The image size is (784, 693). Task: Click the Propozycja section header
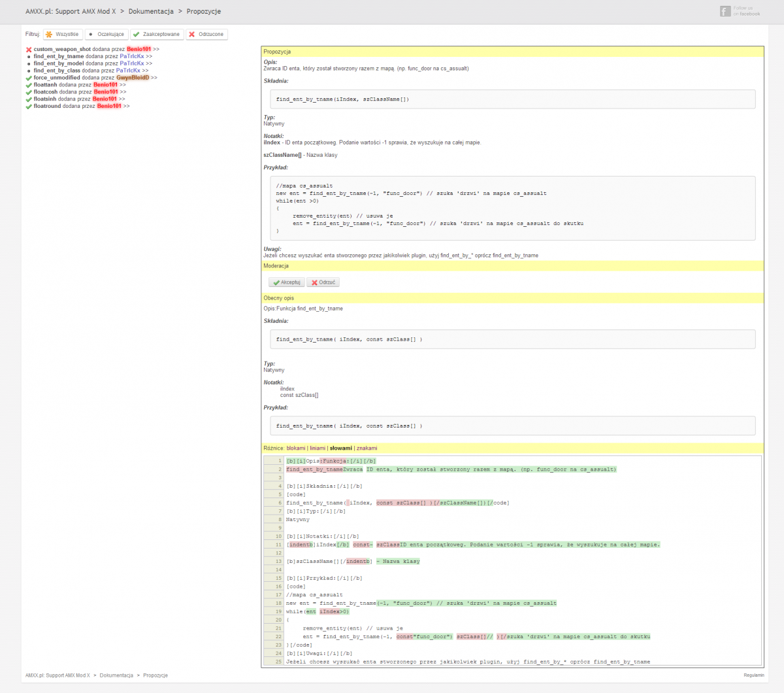coord(512,52)
